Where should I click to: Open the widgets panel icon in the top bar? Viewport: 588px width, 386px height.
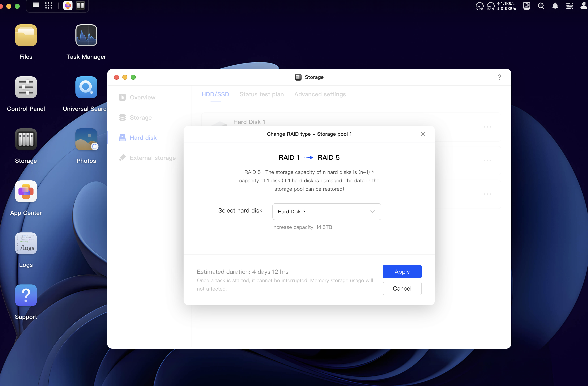pyautogui.click(x=570, y=6)
